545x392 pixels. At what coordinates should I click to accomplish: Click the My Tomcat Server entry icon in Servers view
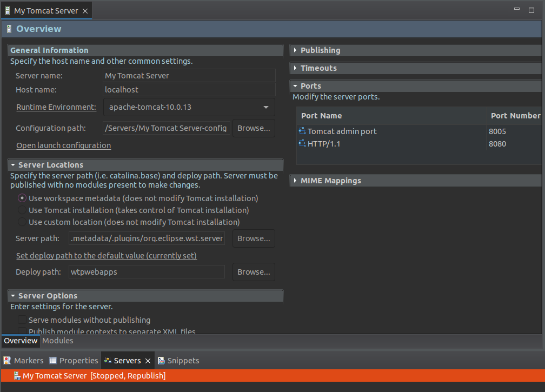17,376
